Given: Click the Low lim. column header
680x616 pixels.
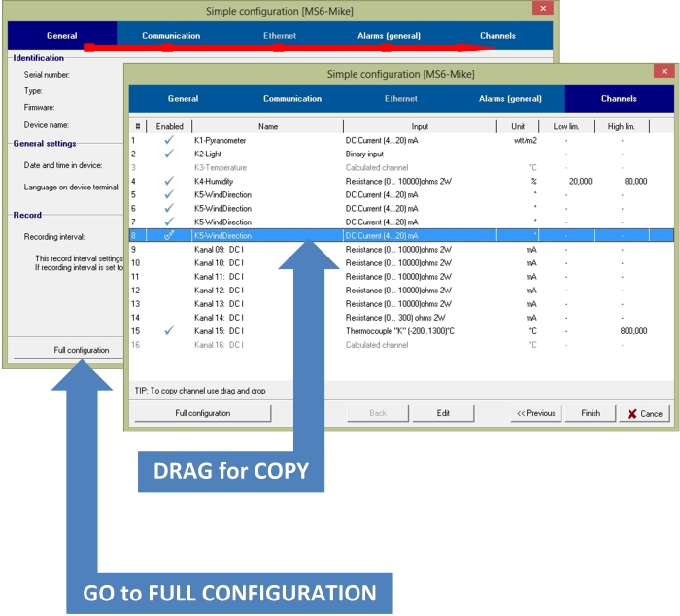Looking at the screenshot, I should (x=566, y=126).
